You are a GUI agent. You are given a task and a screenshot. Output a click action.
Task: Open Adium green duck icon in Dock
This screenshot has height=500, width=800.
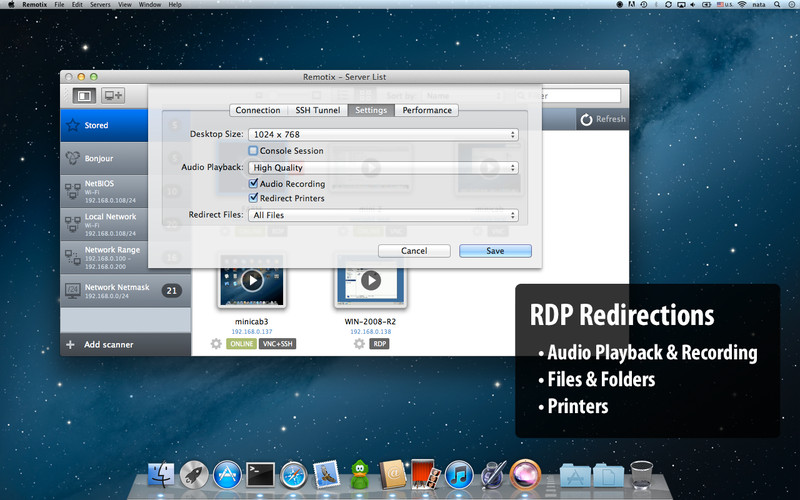[360, 474]
